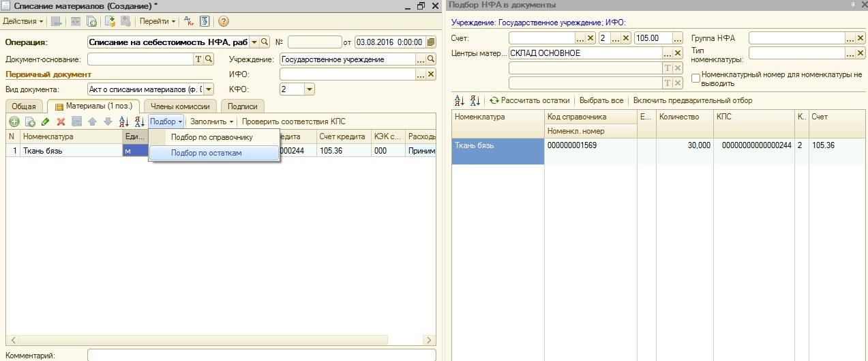The width and height of the screenshot is (868, 361).
Task: Click the add row green plus icon
Action: tap(14, 121)
